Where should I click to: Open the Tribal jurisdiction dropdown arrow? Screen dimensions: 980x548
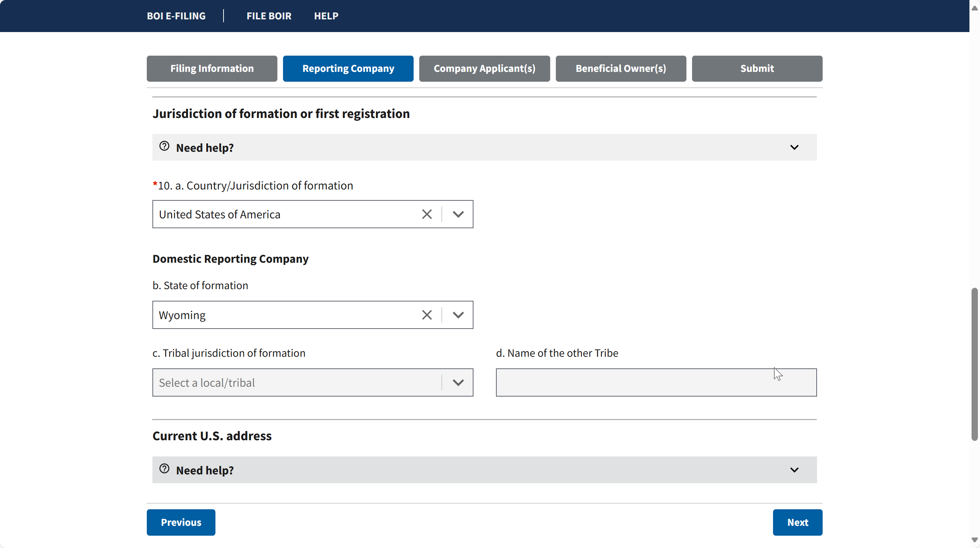pos(458,382)
